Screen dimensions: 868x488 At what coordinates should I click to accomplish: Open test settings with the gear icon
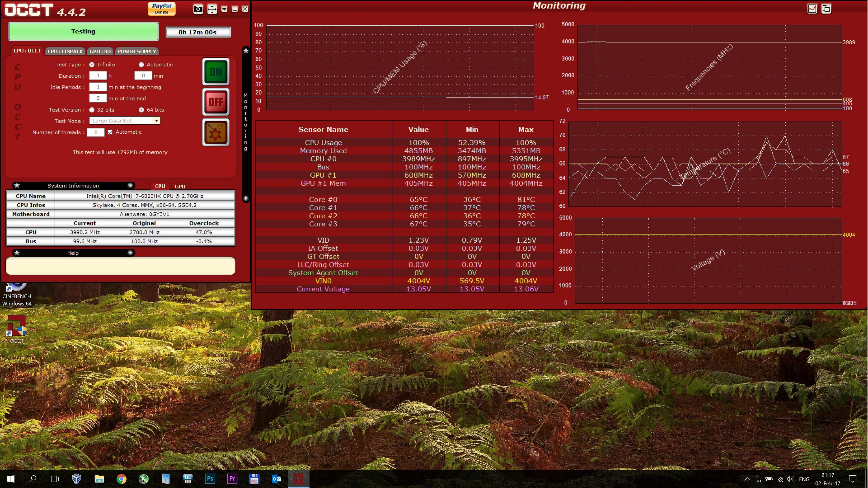click(x=216, y=132)
